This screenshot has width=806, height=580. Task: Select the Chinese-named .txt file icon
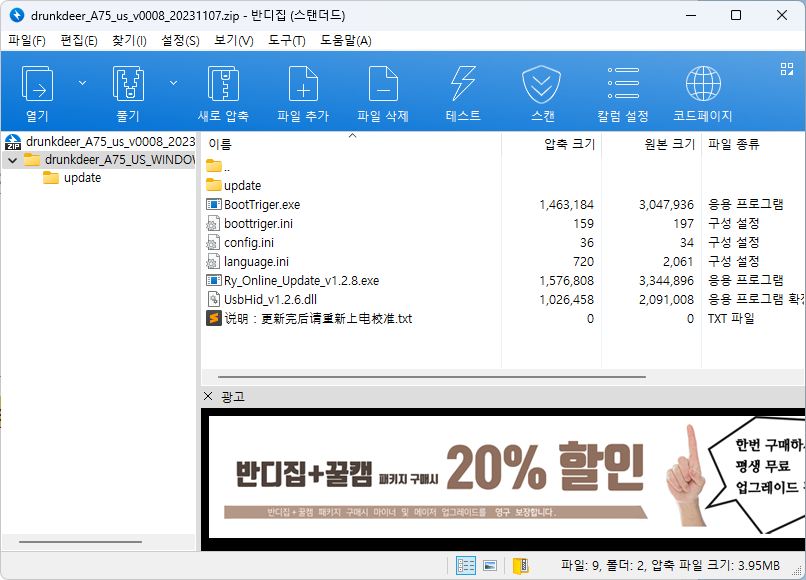point(213,319)
